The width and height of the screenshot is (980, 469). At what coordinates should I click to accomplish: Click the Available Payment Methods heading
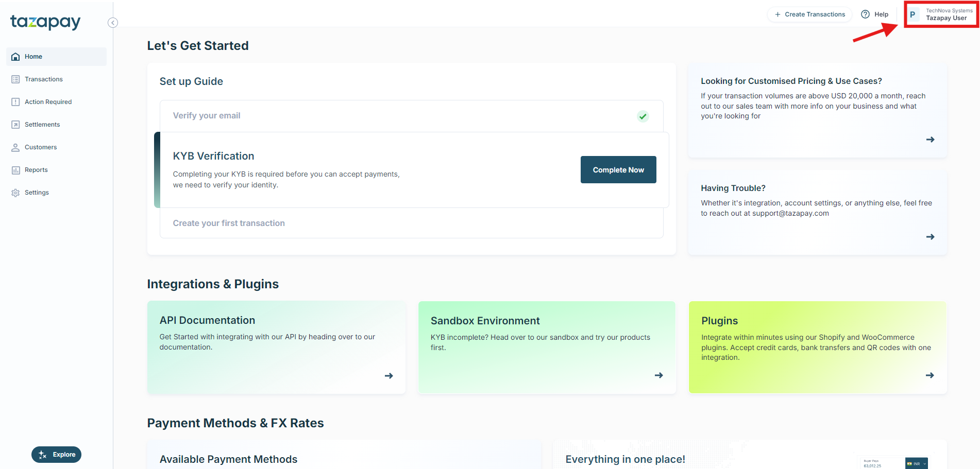tap(228, 459)
